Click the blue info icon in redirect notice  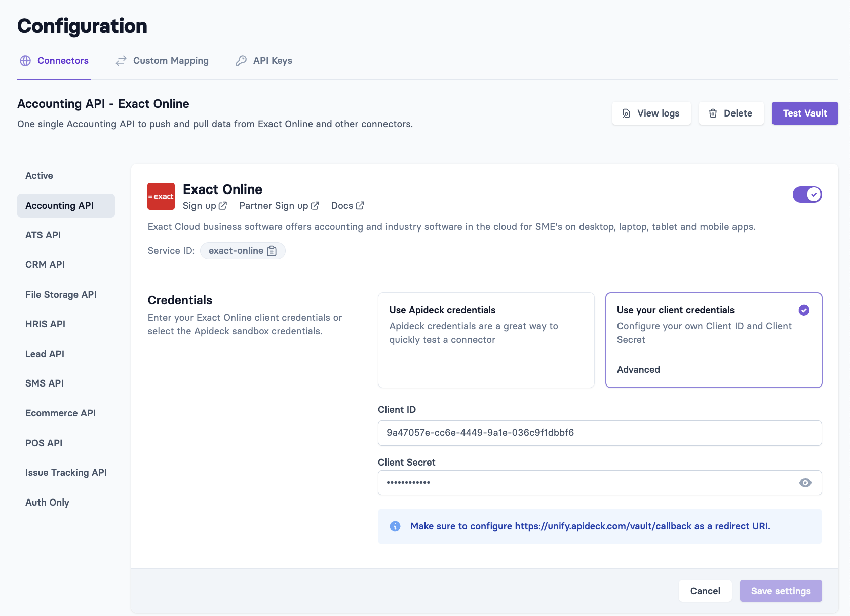pos(395,526)
